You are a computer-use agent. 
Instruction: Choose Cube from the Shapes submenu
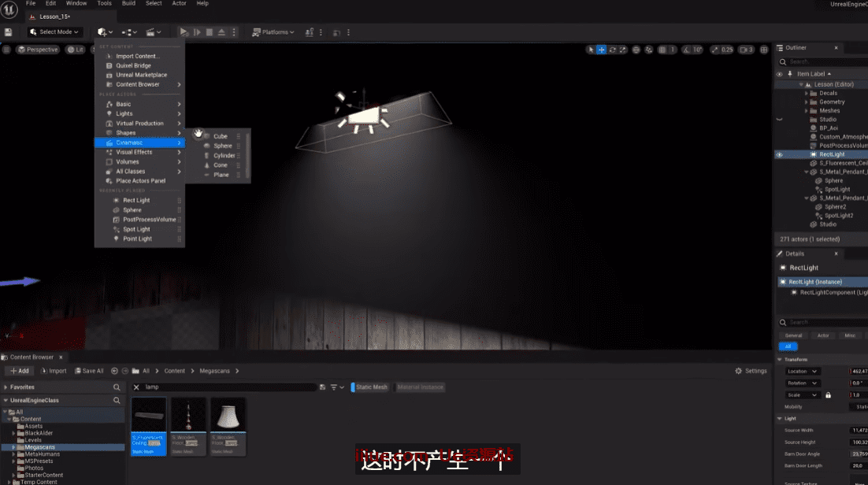220,136
